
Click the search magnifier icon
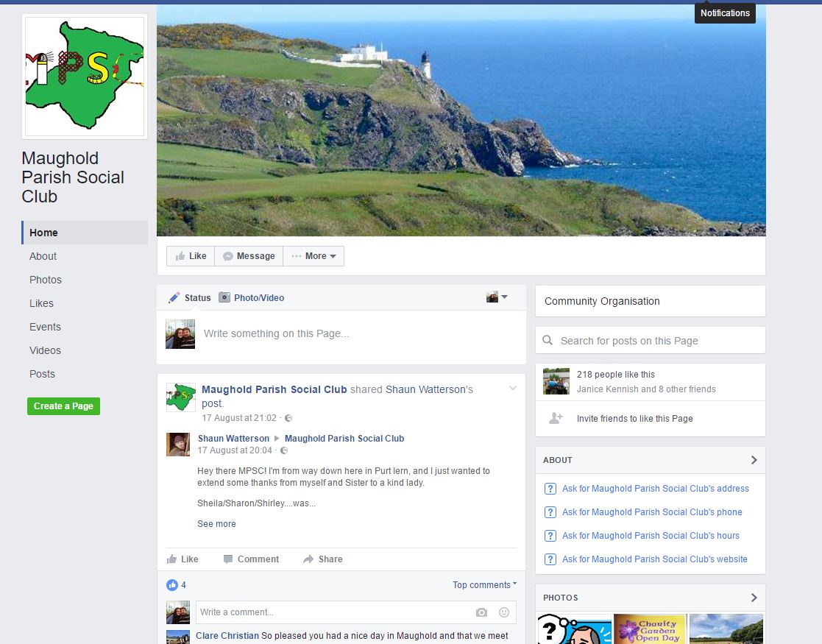pyautogui.click(x=548, y=340)
